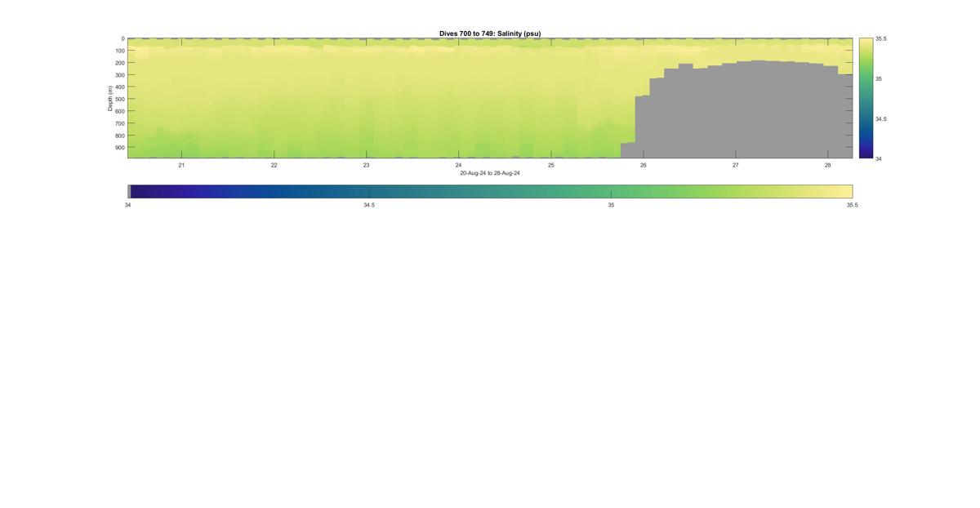This screenshot has width=980, height=508.
Task: Select the "34.5" label on the vertical colorbar
Action: pyautogui.click(x=881, y=118)
